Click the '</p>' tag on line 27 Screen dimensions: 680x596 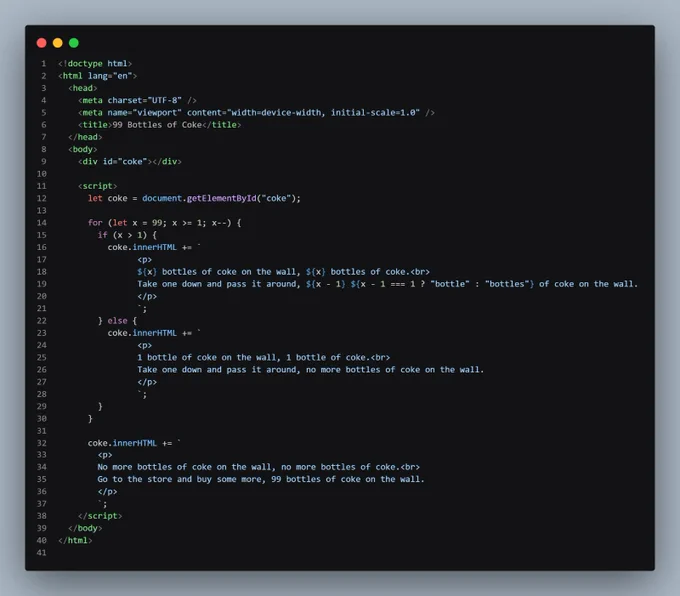click(147, 382)
